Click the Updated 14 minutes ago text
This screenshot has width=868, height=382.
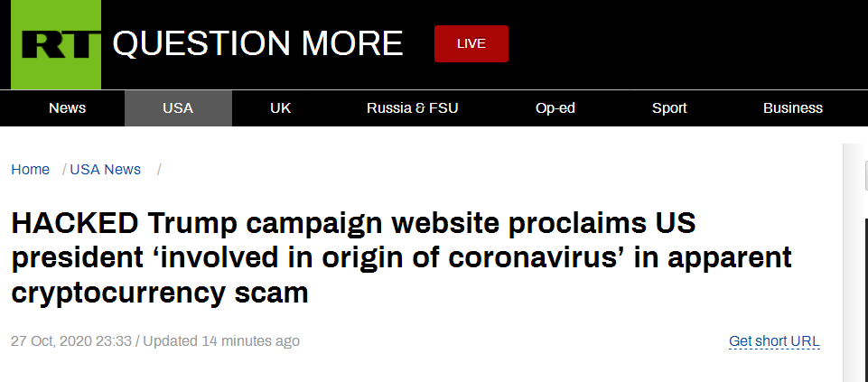point(221,341)
